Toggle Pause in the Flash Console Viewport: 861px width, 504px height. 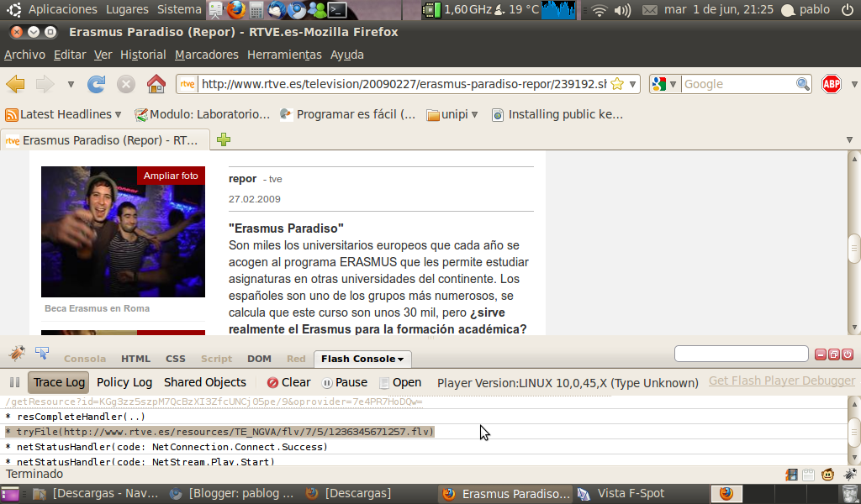coord(345,382)
